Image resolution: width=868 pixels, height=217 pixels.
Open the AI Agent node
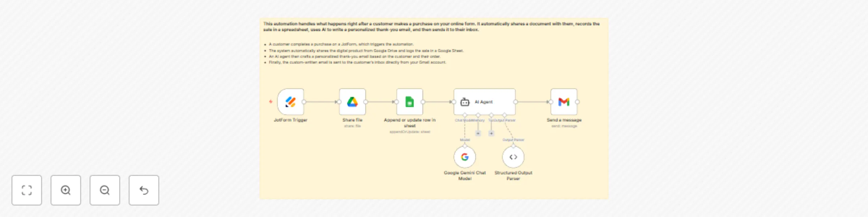(485, 102)
